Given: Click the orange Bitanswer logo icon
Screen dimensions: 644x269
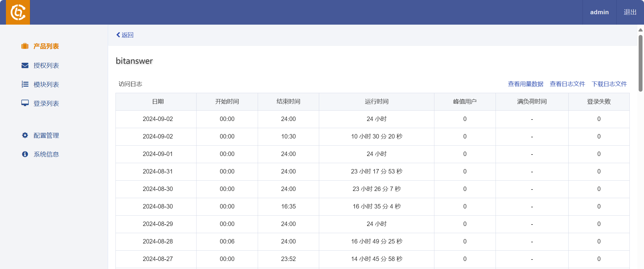Looking at the screenshot, I should point(18,12).
